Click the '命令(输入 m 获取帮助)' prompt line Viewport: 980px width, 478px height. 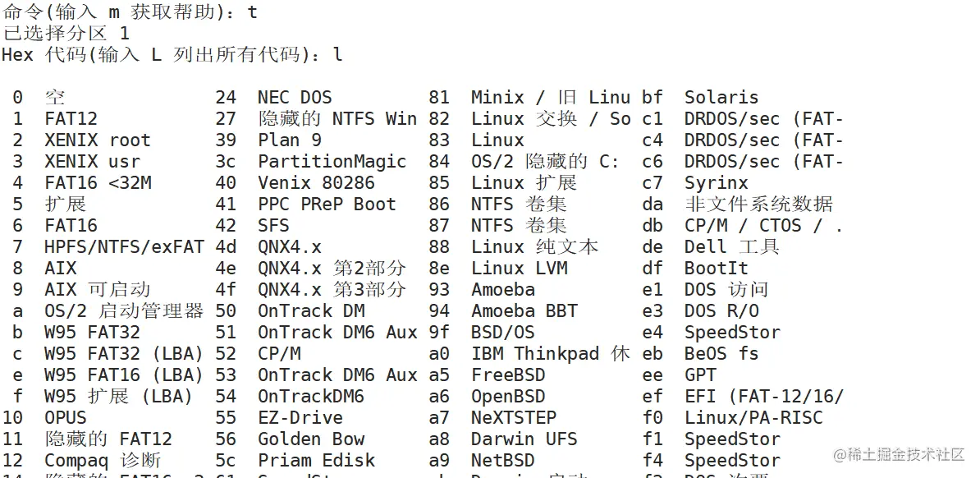[130, 11]
